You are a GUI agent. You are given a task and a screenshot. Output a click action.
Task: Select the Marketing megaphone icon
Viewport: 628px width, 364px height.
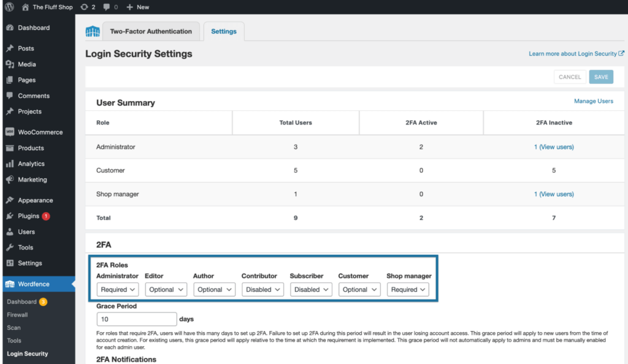pyautogui.click(x=9, y=180)
